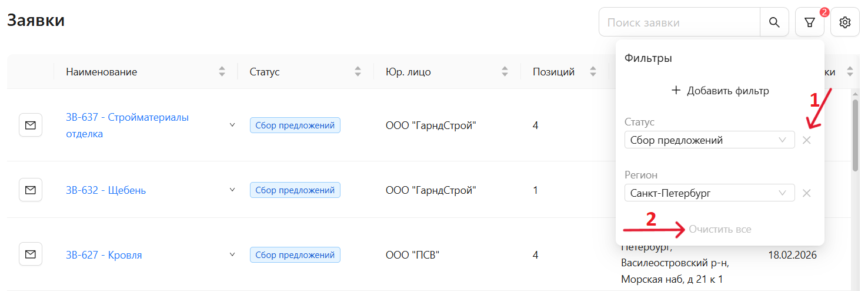The width and height of the screenshot is (868, 291).
Task: Sort by Наименование column arrows
Action: pyautogui.click(x=222, y=72)
